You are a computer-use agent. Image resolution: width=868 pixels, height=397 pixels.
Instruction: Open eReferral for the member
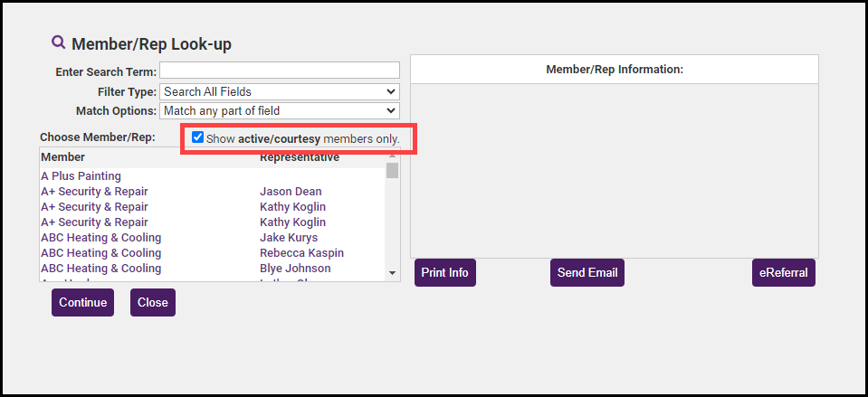coord(783,272)
